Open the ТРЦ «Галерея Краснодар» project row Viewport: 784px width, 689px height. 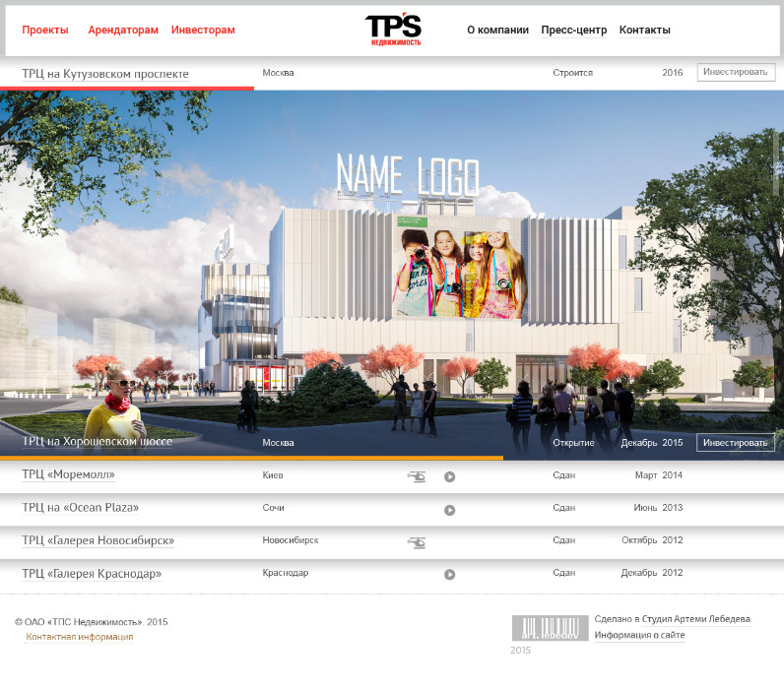(x=92, y=574)
